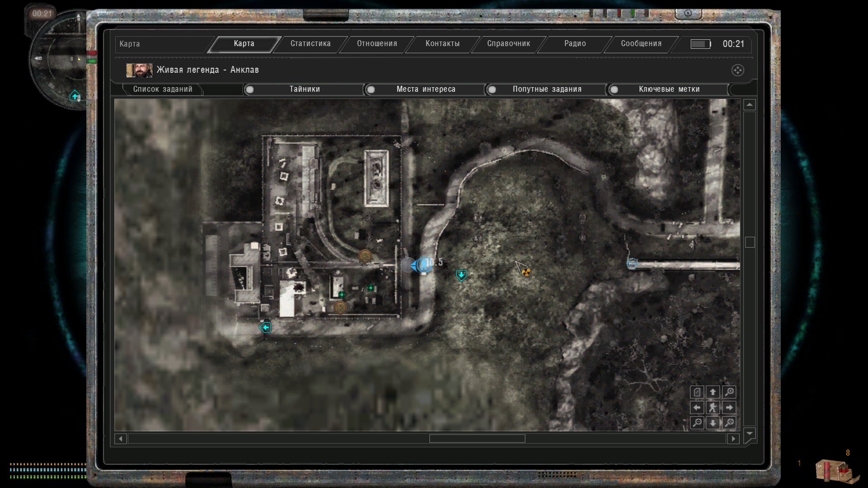The image size is (868, 488).
Task: Select the cyan left-arrow level exit marker
Action: point(265,327)
